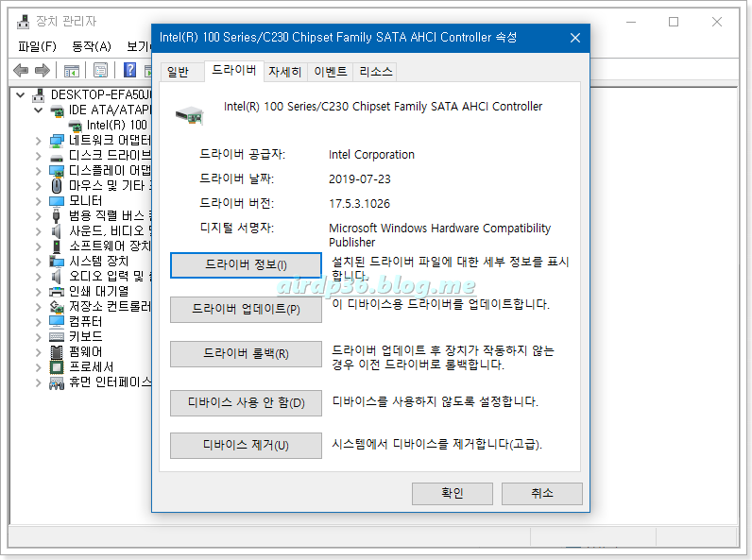Image resolution: width=752 pixels, height=560 pixels.
Task: Open the 파일(F) menu
Action: (x=37, y=46)
